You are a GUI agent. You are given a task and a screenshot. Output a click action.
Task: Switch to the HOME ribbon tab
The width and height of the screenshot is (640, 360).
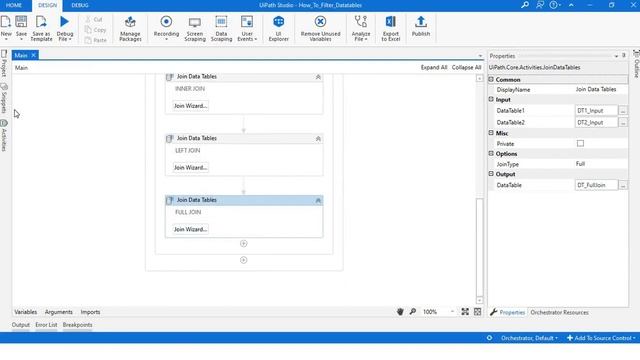tap(14, 5)
